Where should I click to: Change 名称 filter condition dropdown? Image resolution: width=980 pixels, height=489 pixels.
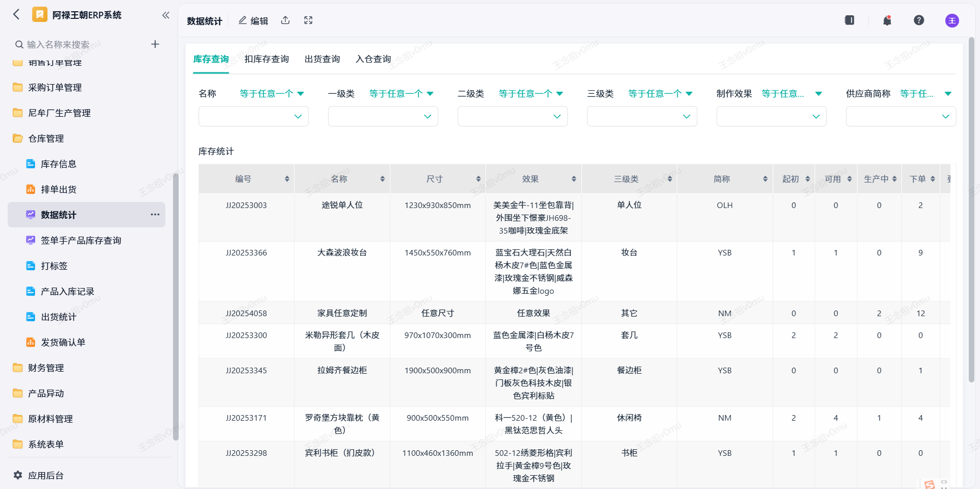pos(272,93)
